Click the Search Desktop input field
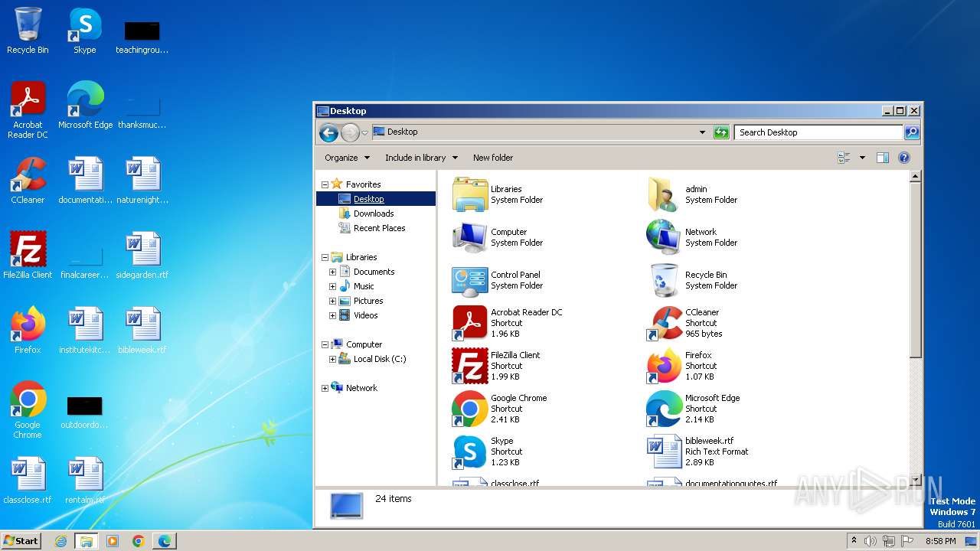Screen dimensions: 980x551 click(818, 132)
